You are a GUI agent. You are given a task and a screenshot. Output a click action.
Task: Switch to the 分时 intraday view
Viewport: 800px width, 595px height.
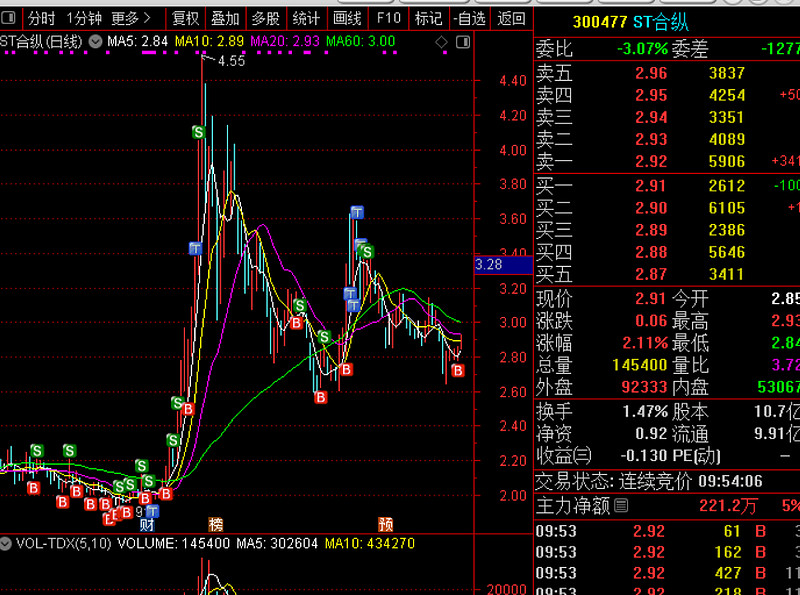point(41,19)
